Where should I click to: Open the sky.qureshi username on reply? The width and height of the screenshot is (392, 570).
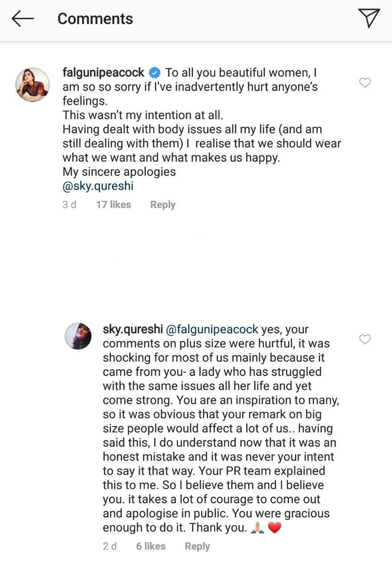coord(132,330)
